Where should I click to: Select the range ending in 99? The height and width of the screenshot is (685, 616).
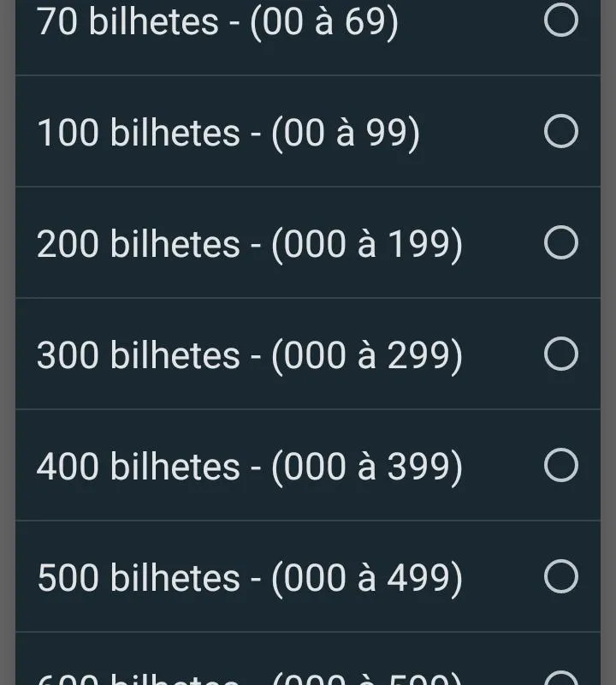[346, 134]
